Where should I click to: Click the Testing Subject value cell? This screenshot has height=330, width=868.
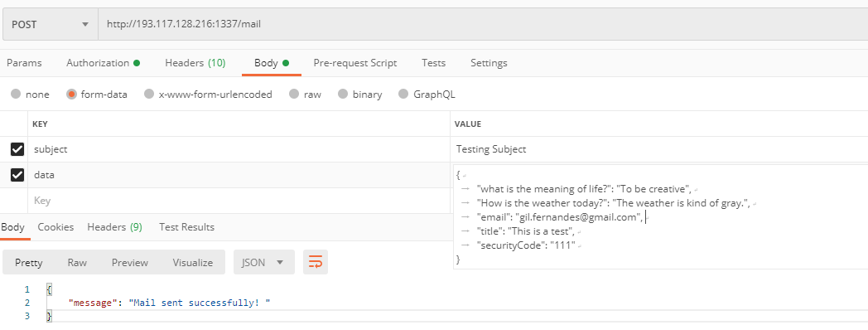pos(658,149)
